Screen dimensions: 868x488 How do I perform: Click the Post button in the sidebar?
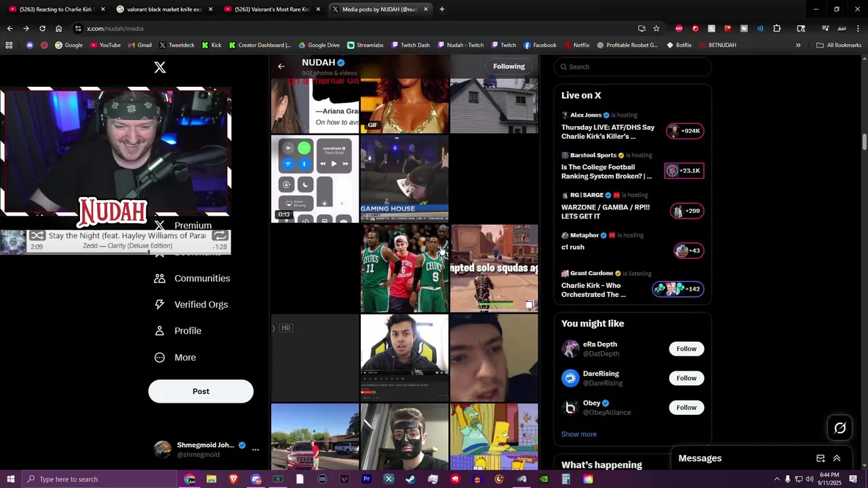[201, 391]
